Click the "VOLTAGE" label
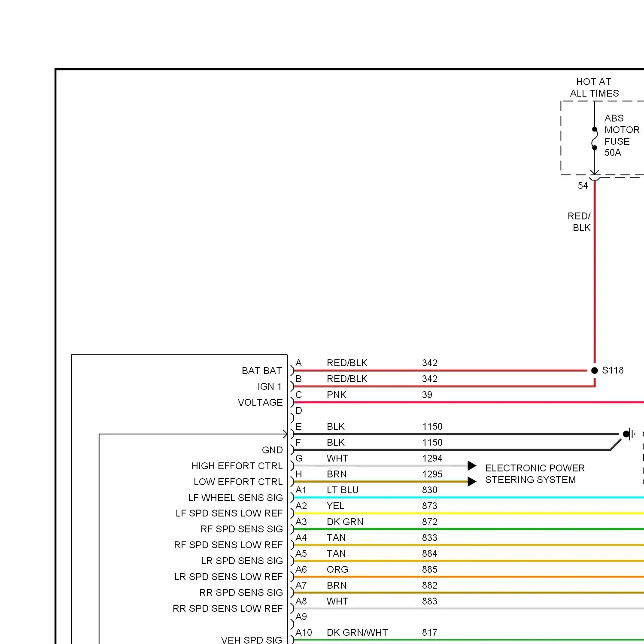This screenshot has height=644, width=644. 260,403
